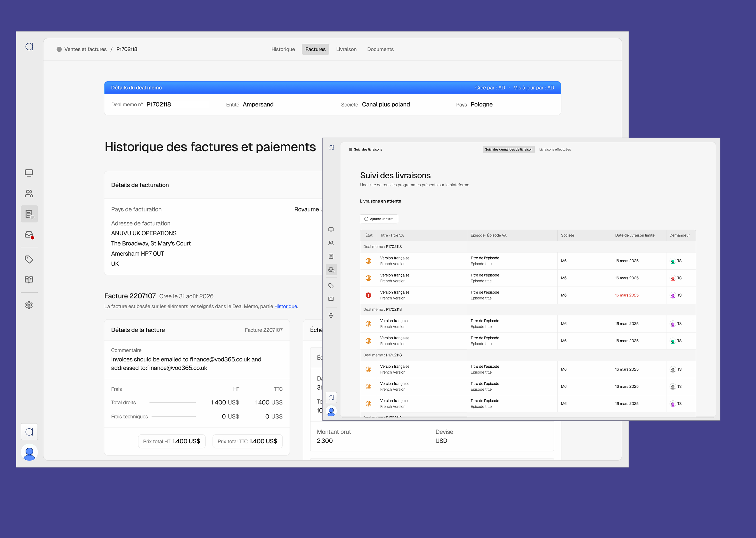Click Ajouter un filtre button

[379, 219]
